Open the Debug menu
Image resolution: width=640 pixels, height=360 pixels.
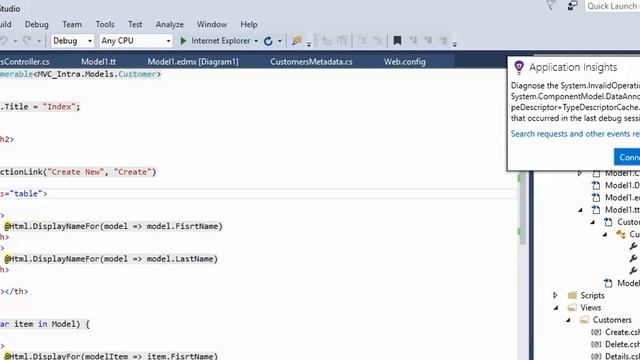tap(37, 24)
